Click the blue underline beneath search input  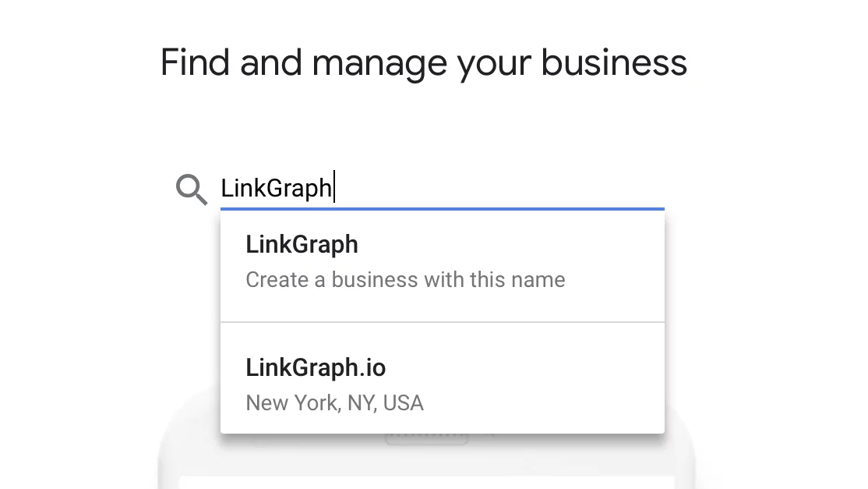(x=443, y=209)
